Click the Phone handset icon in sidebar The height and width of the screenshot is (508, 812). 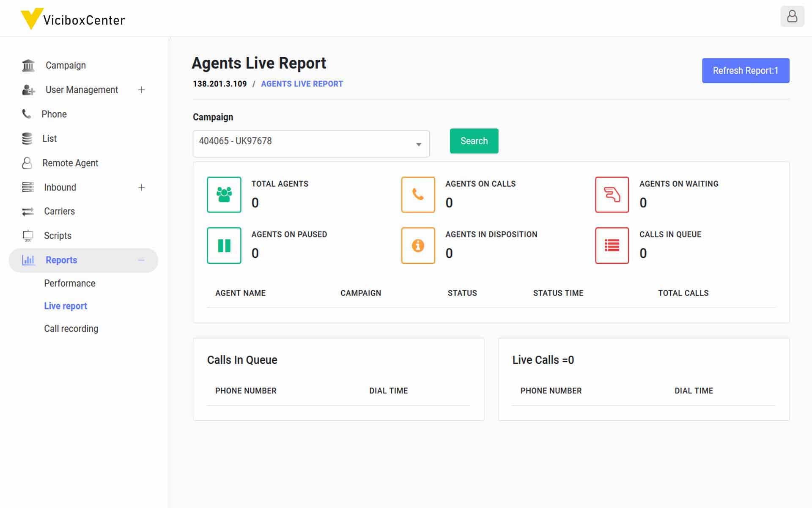tap(26, 114)
